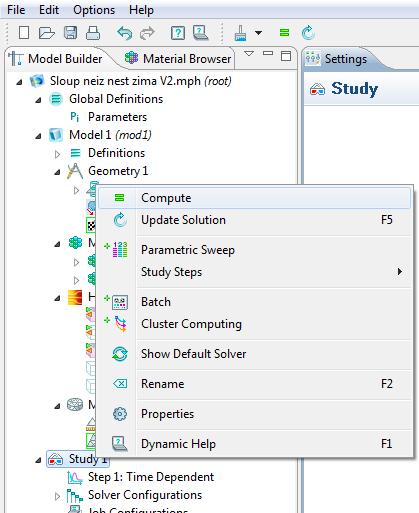The image size is (419, 513).
Task: Click Solver Configurations node icon
Action: point(75,496)
